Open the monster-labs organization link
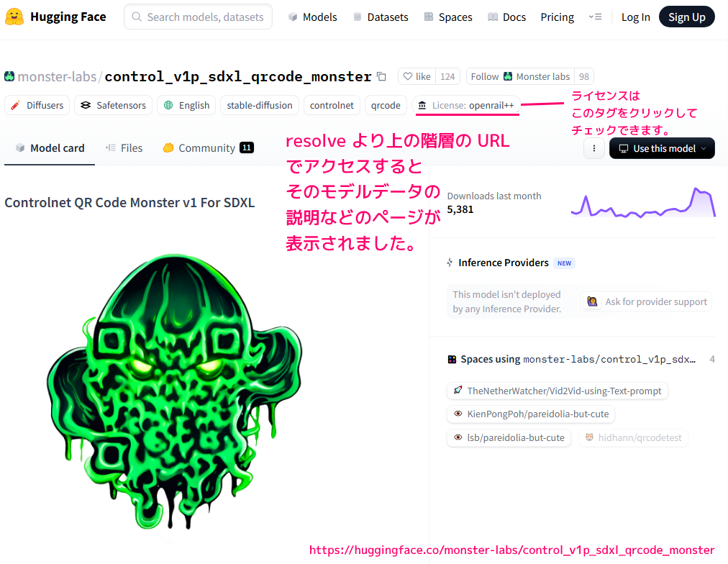The width and height of the screenshot is (728, 564). click(57, 76)
